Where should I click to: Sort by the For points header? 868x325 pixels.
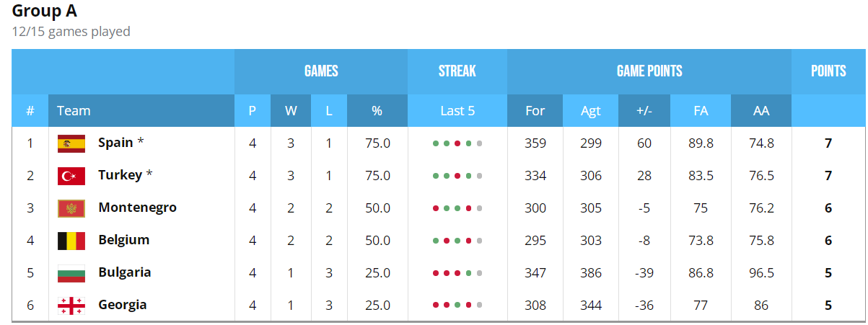click(x=535, y=111)
